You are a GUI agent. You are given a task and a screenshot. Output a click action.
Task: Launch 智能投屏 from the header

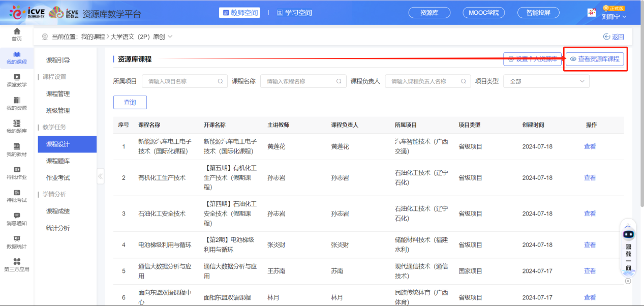538,13
